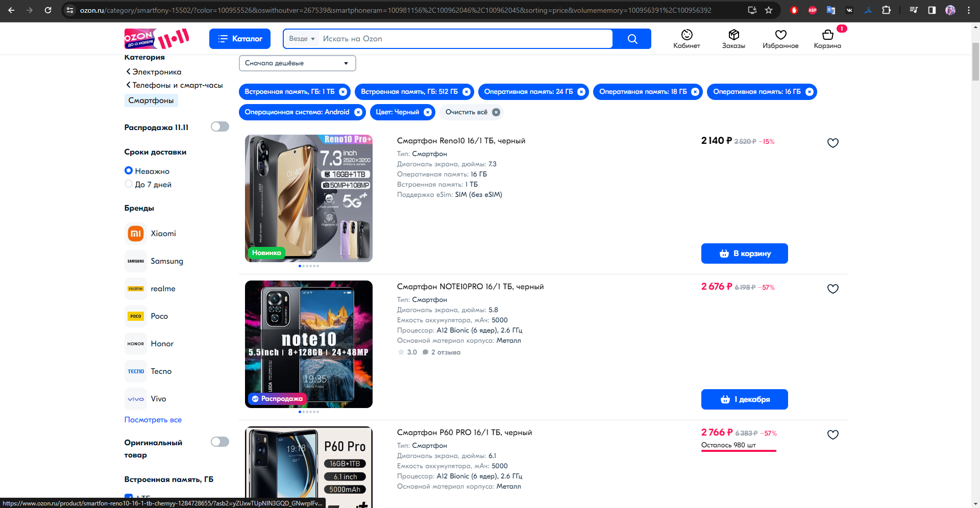Remove the Оперативная память 24 ГБ filter chip
Viewport: 980px width, 508px height.
[581, 92]
